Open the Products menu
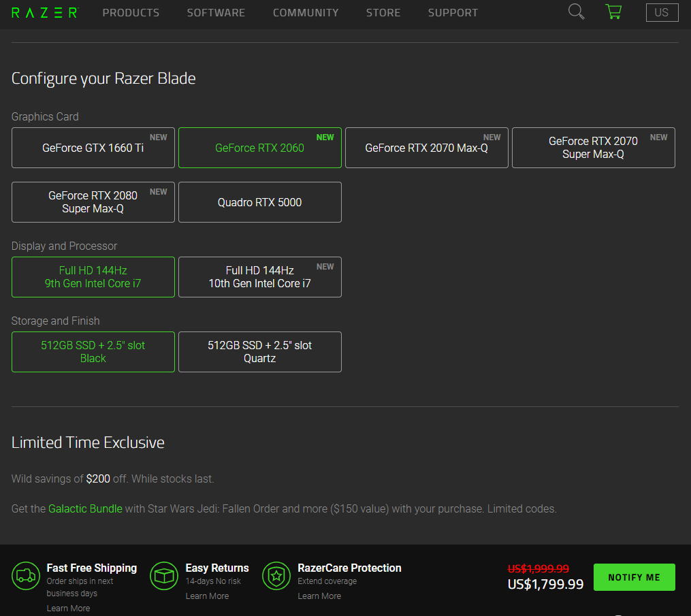 (x=131, y=13)
